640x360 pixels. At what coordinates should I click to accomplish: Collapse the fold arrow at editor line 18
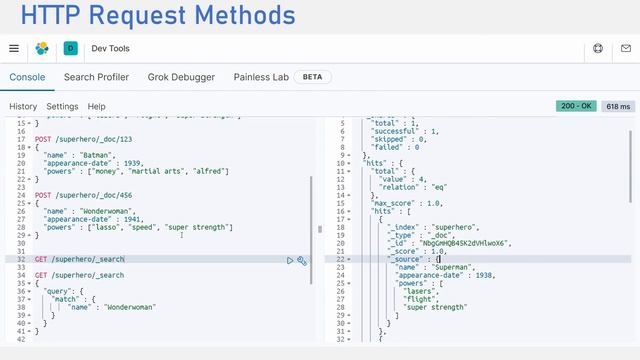[x=29, y=147]
